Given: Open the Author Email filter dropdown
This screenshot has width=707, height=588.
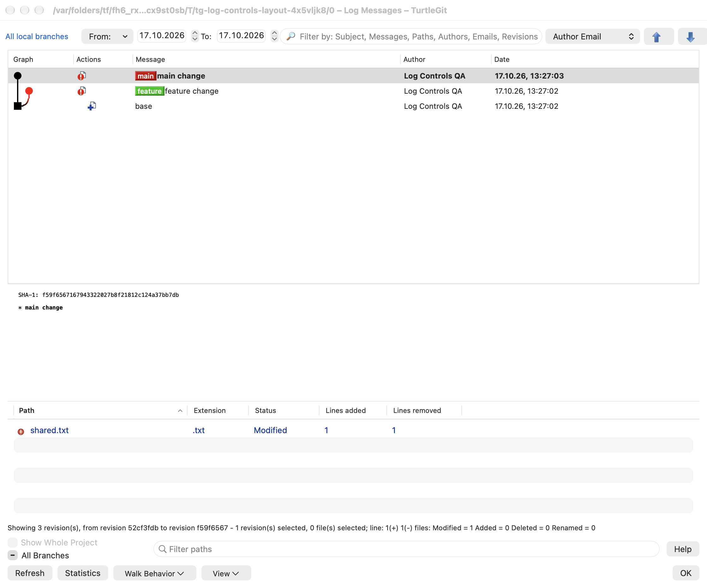Looking at the screenshot, I should click(x=592, y=36).
